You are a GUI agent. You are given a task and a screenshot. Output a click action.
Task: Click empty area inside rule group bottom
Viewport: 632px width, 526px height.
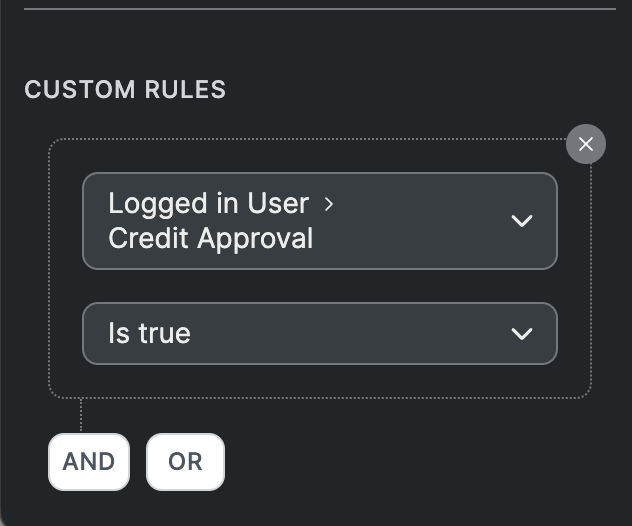click(319, 381)
